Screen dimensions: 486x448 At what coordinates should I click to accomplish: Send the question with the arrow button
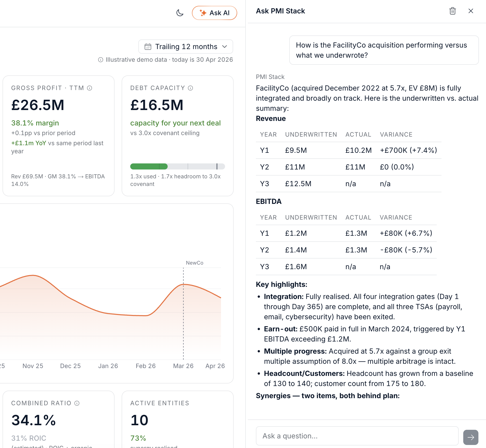(471, 437)
